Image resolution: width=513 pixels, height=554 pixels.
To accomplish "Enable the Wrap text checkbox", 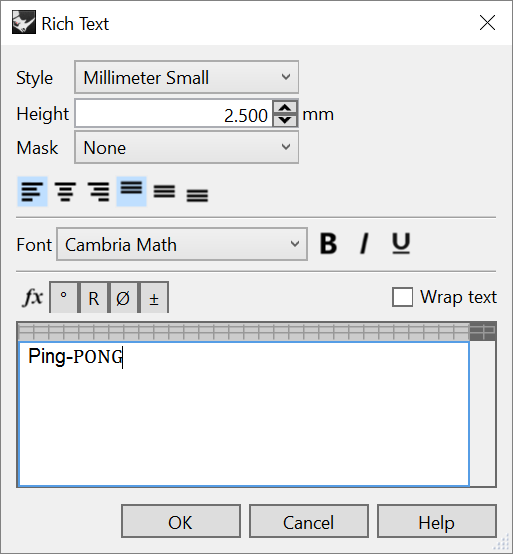I will point(402,297).
